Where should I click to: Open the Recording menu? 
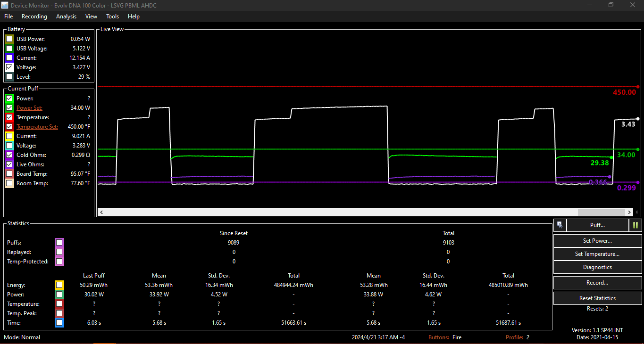point(34,16)
